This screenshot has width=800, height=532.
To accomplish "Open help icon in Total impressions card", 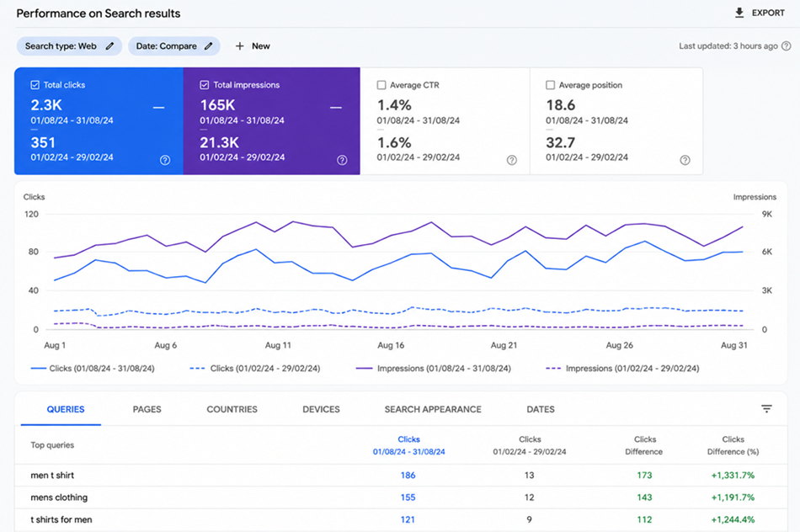I will coord(342,160).
